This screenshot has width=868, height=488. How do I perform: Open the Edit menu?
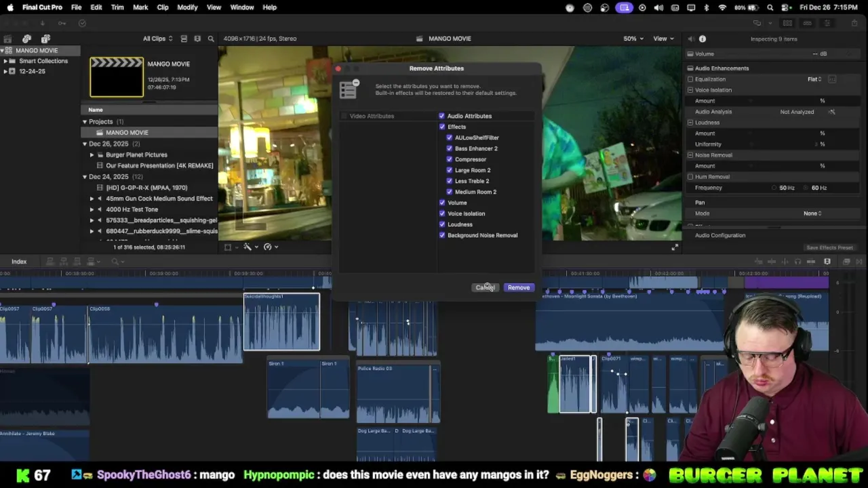96,7
